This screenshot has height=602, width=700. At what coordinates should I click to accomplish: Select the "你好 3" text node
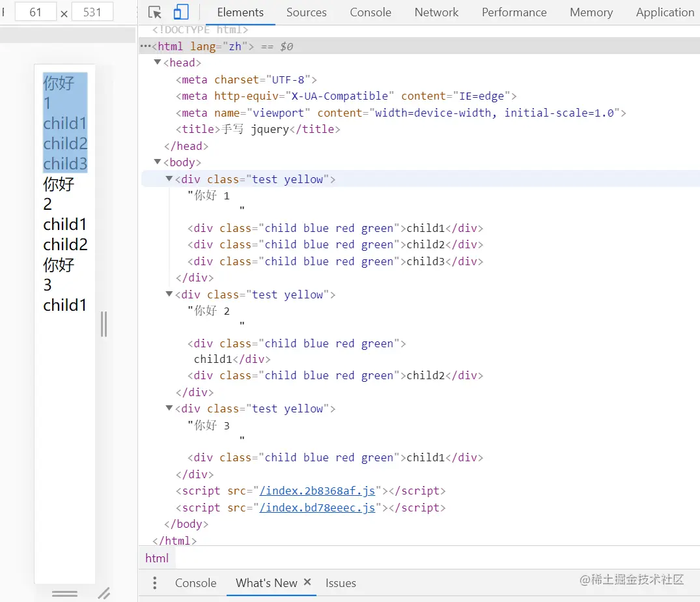pyautogui.click(x=208, y=425)
